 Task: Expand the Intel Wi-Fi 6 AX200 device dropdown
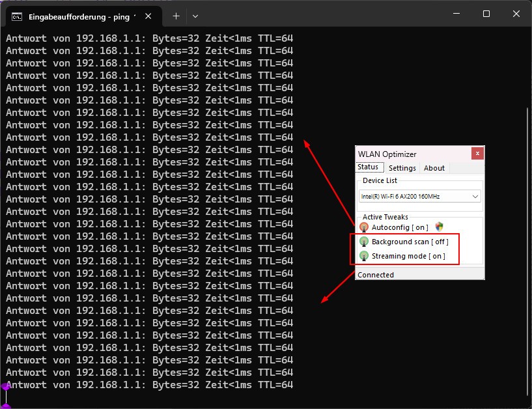click(475, 196)
